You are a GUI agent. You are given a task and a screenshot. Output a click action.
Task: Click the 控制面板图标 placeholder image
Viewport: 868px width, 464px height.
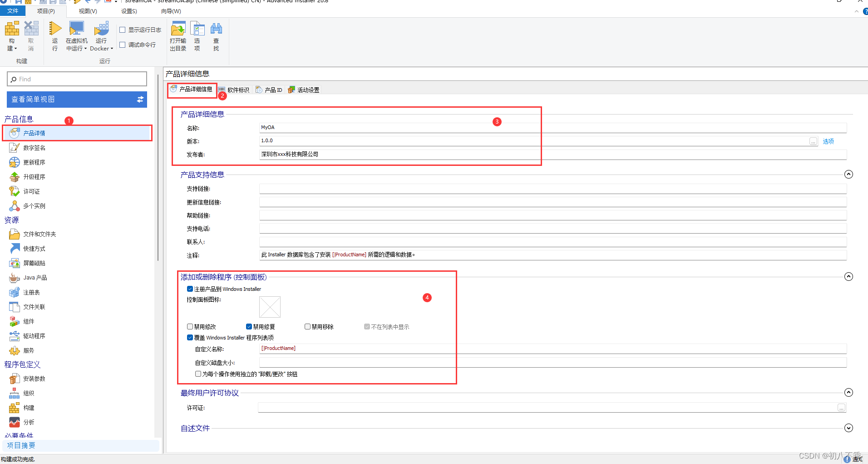270,307
